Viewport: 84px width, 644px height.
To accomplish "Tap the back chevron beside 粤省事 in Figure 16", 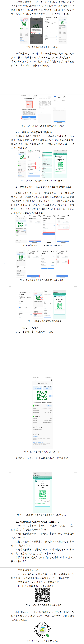I will (33, 380).
